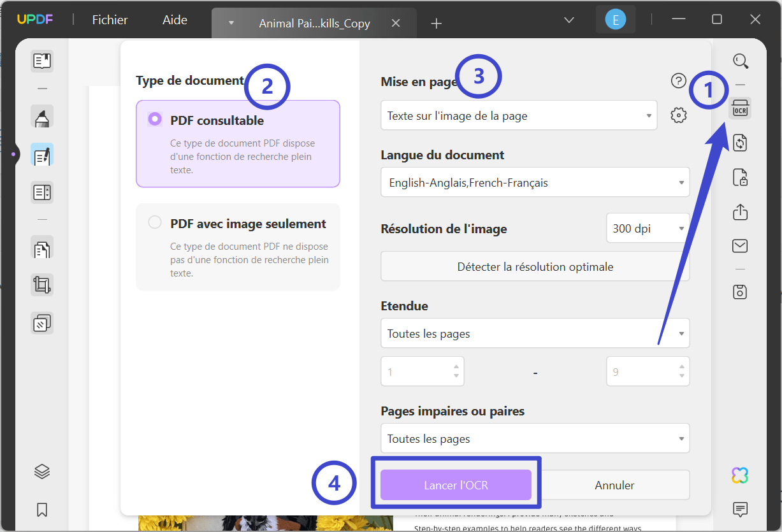Select PDF avec image seulement option
This screenshot has width=782, height=532.
coord(238,247)
